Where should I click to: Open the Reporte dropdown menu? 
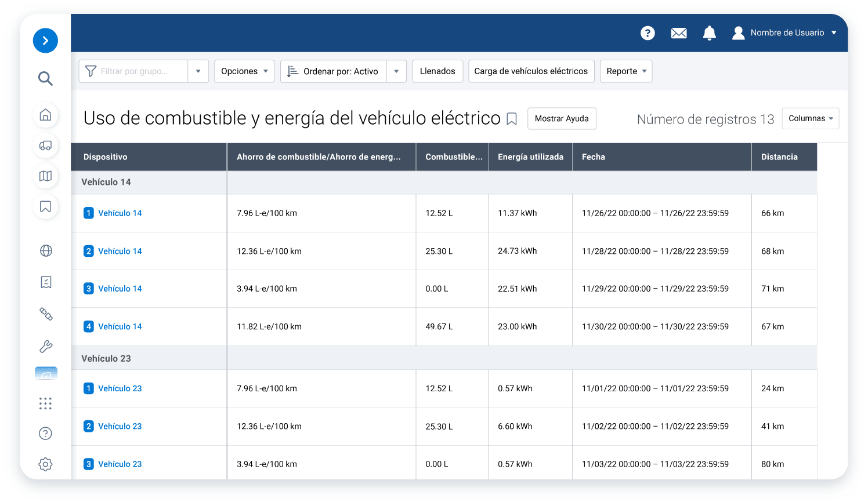[625, 71]
